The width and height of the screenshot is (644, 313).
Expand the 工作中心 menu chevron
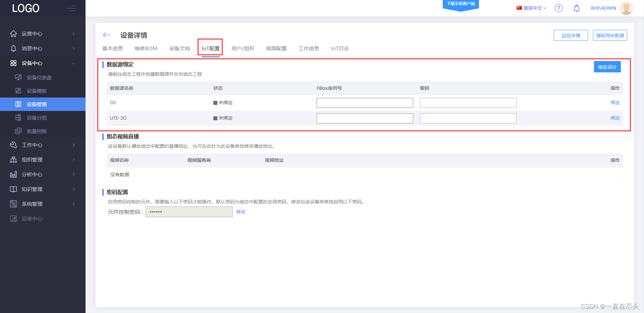point(73,145)
